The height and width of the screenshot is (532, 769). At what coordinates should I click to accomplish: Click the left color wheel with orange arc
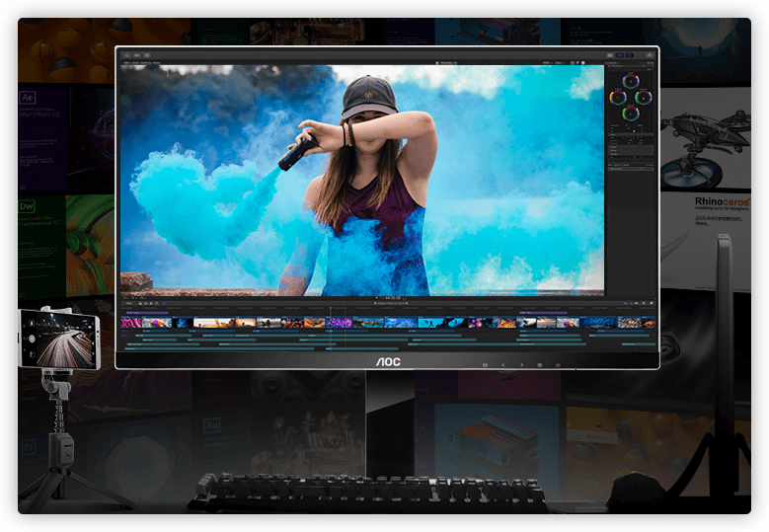pyautogui.click(x=618, y=97)
